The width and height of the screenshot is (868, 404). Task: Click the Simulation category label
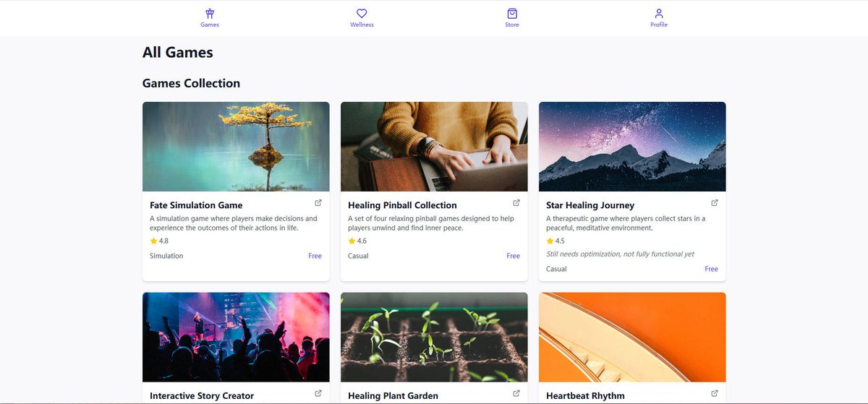click(166, 256)
